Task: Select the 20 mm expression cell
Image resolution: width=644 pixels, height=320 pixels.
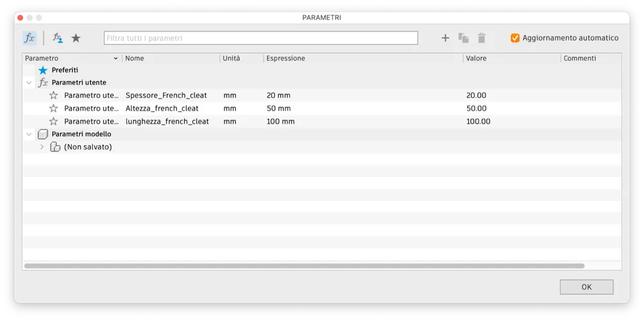Action: 279,95
